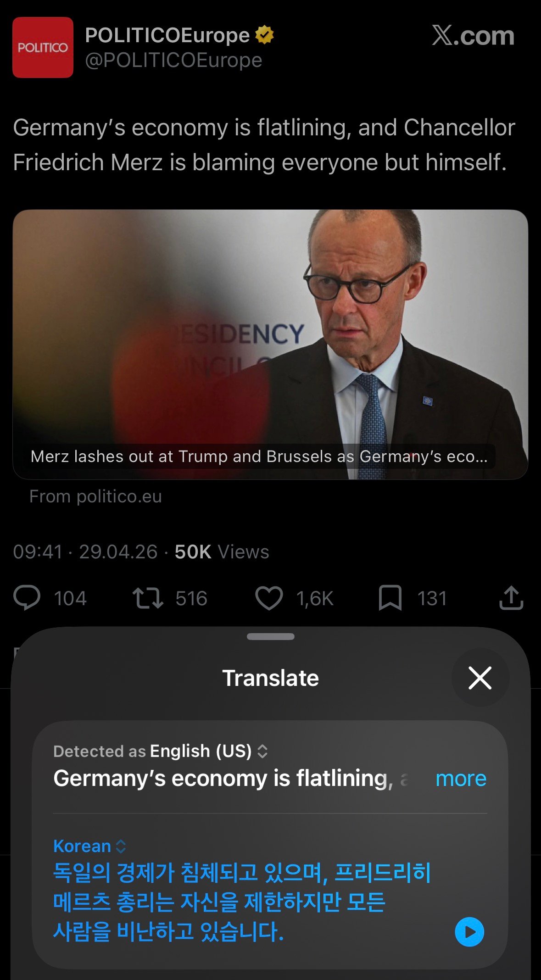Tap the reply speech bubble icon
The height and width of the screenshot is (980, 541).
coord(27,598)
